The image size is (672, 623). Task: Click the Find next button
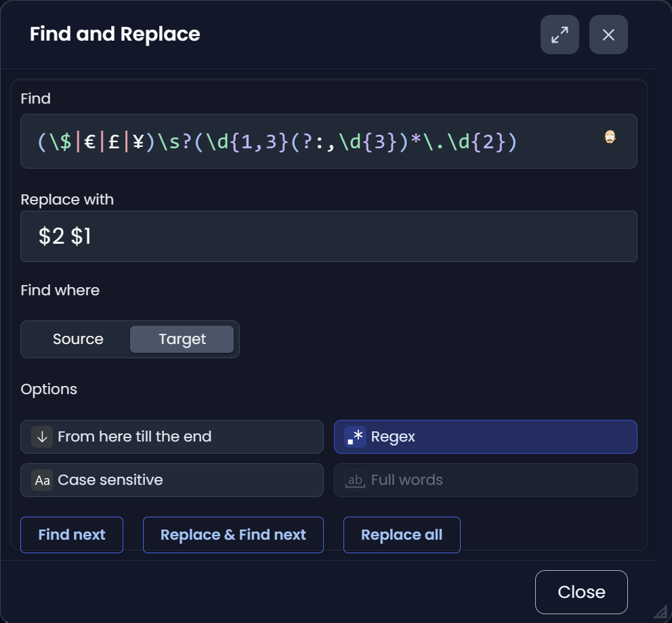(x=71, y=535)
